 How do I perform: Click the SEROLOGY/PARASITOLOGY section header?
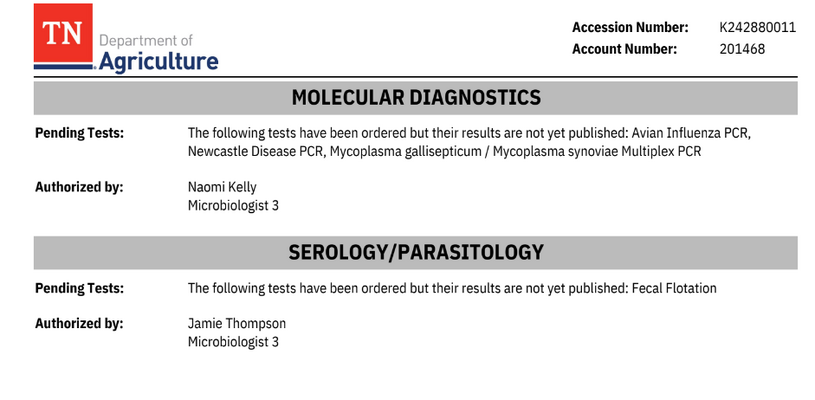tap(415, 252)
